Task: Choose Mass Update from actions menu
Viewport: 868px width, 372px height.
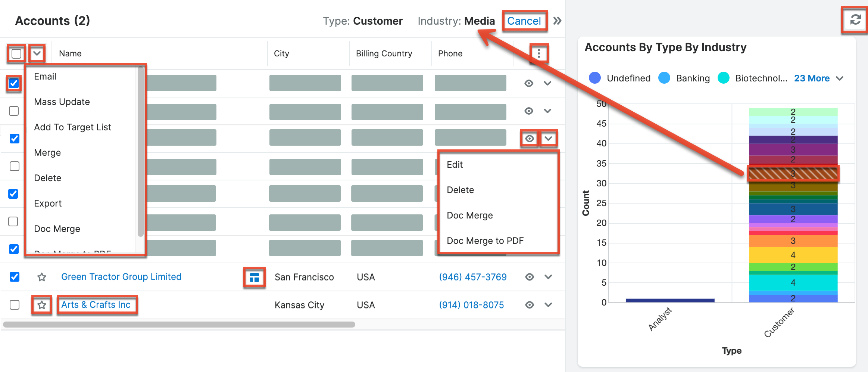Action: tap(62, 102)
